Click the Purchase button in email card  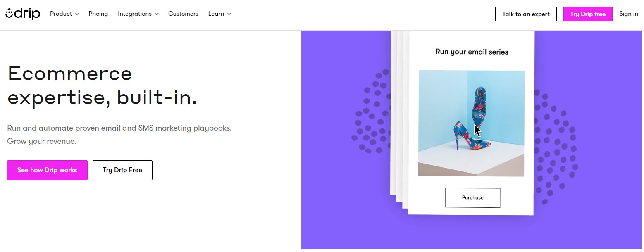point(472,198)
